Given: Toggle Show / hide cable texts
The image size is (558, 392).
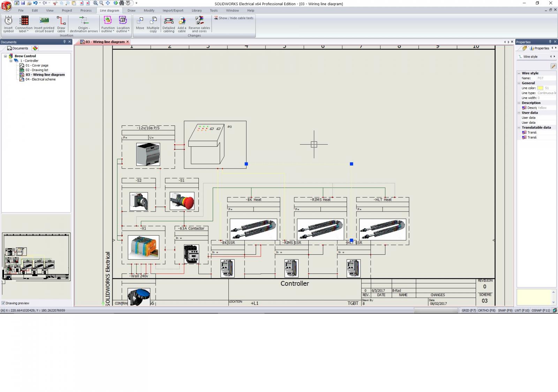Looking at the screenshot, I should 234,18.
